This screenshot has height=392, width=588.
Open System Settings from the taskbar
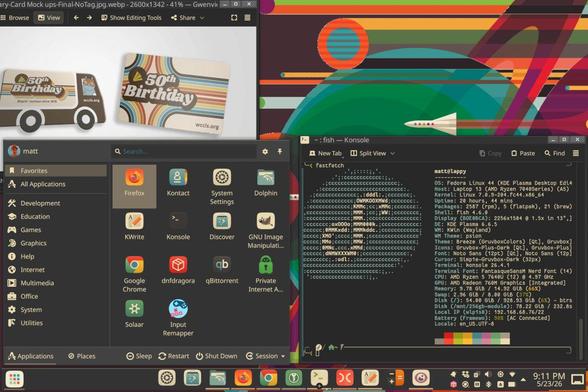[167, 378]
